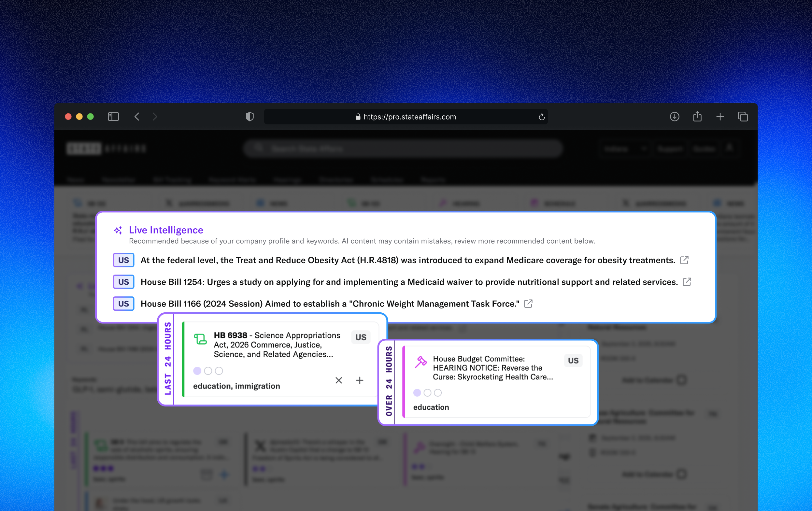Select second relevance dot on HB 6938 card
The width and height of the screenshot is (812, 511).
(208, 371)
